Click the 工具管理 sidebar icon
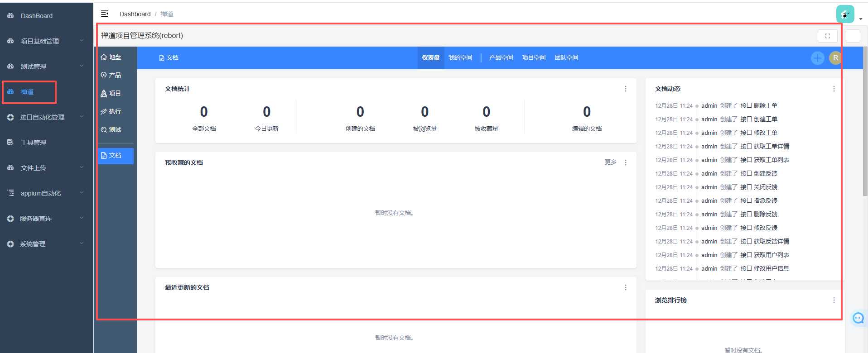 coord(10,143)
